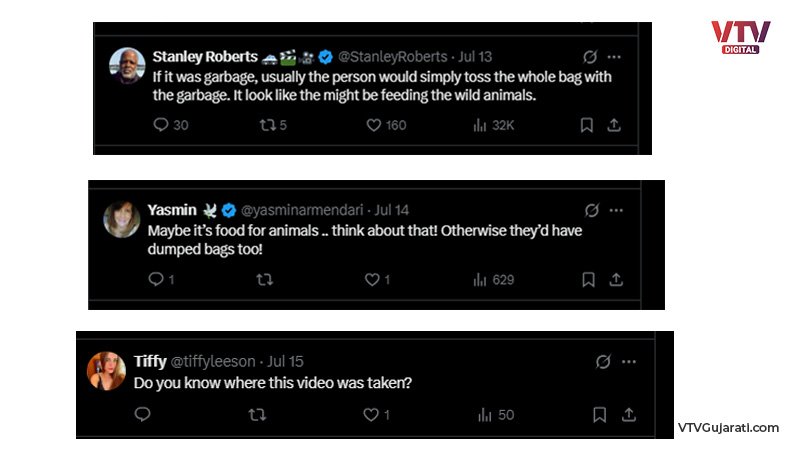Bookmark Yasmin's tweet

[x=588, y=279]
